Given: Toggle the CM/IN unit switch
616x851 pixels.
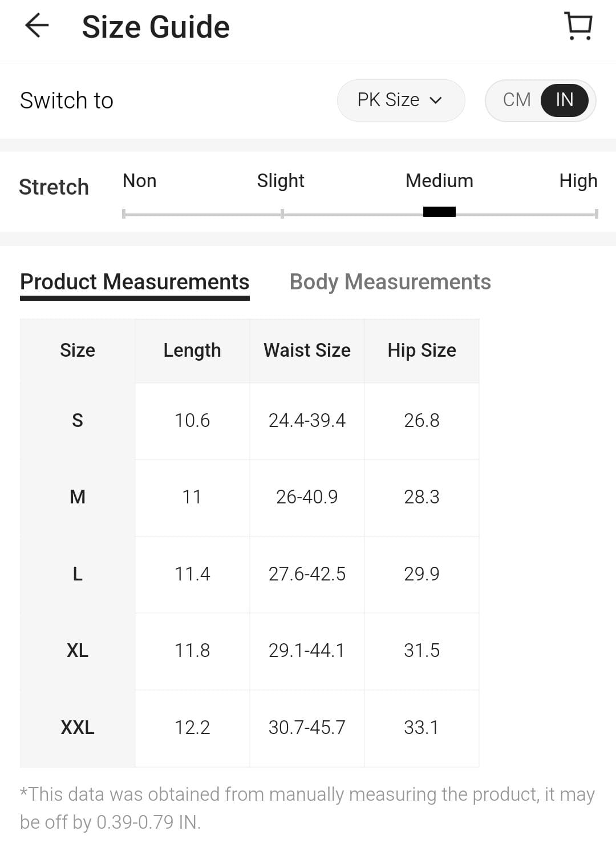Looking at the screenshot, I should point(540,100).
